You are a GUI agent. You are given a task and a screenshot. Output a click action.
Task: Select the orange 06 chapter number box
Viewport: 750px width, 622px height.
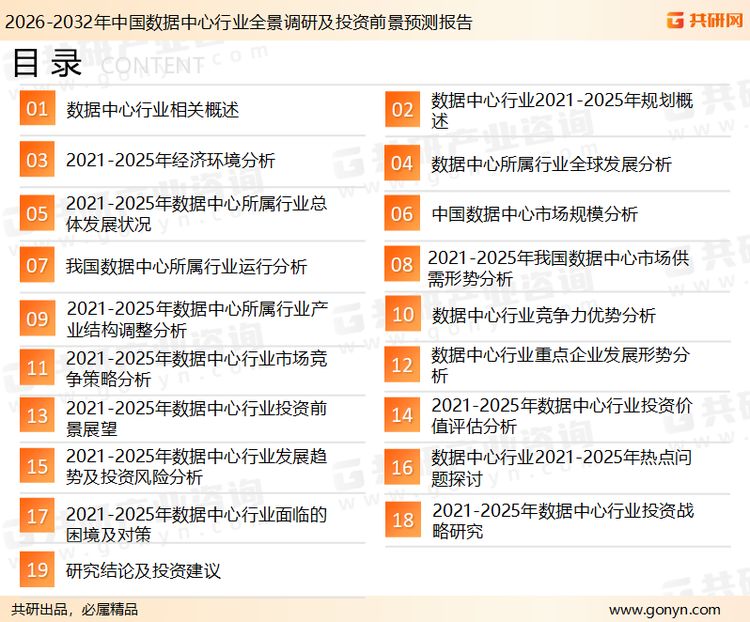402,213
